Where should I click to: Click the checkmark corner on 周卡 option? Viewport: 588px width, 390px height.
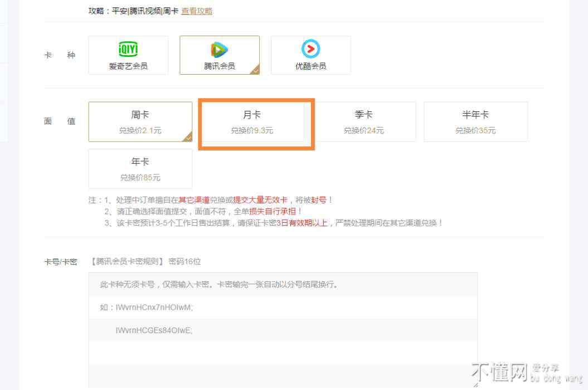pos(188,137)
